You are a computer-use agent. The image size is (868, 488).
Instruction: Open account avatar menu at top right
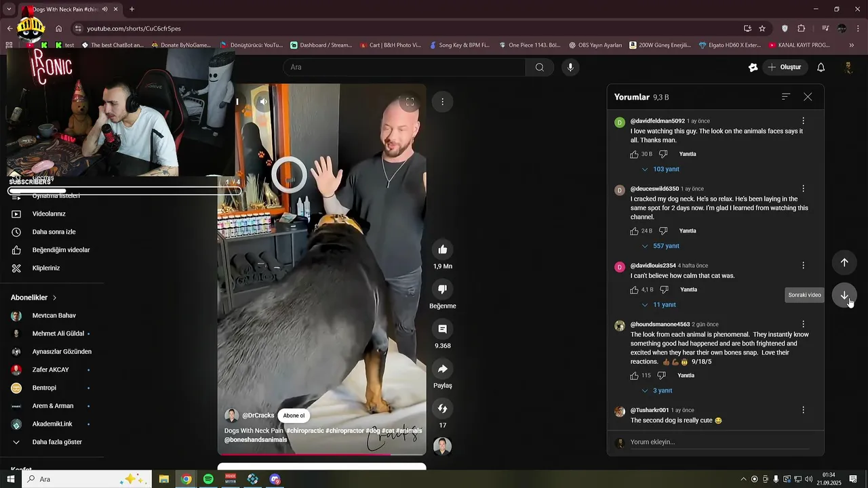click(848, 67)
